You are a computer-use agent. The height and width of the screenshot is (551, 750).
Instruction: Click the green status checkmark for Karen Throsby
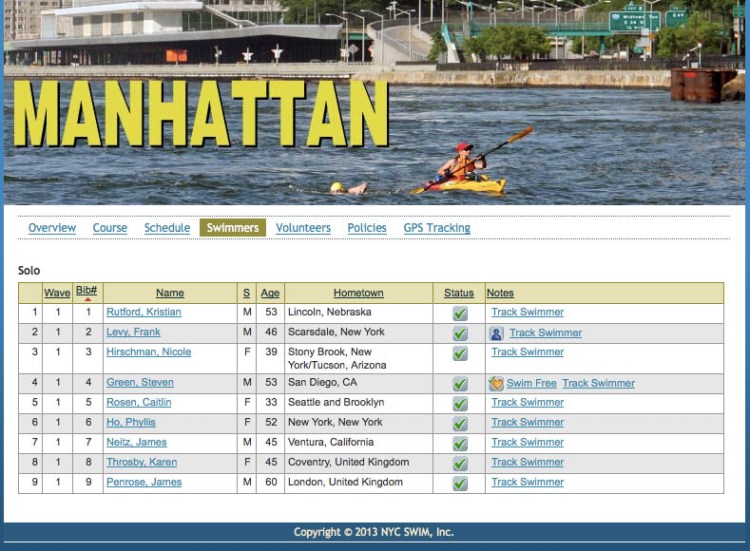click(x=459, y=463)
